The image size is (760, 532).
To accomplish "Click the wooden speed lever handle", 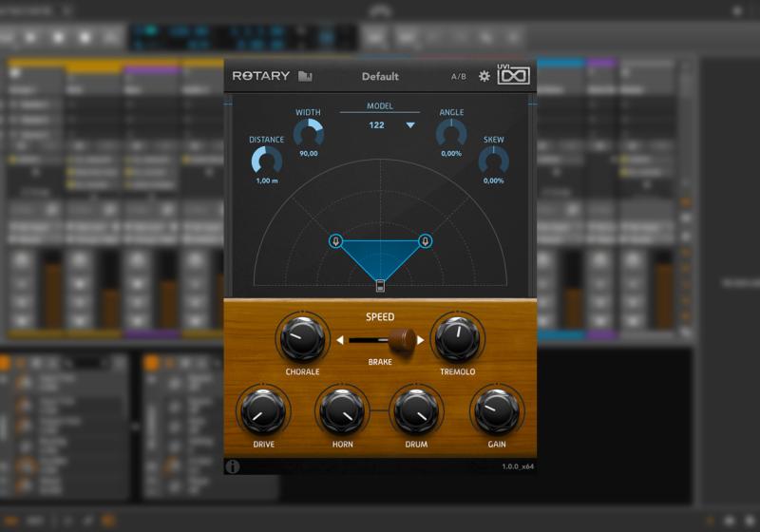I will [x=406, y=339].
